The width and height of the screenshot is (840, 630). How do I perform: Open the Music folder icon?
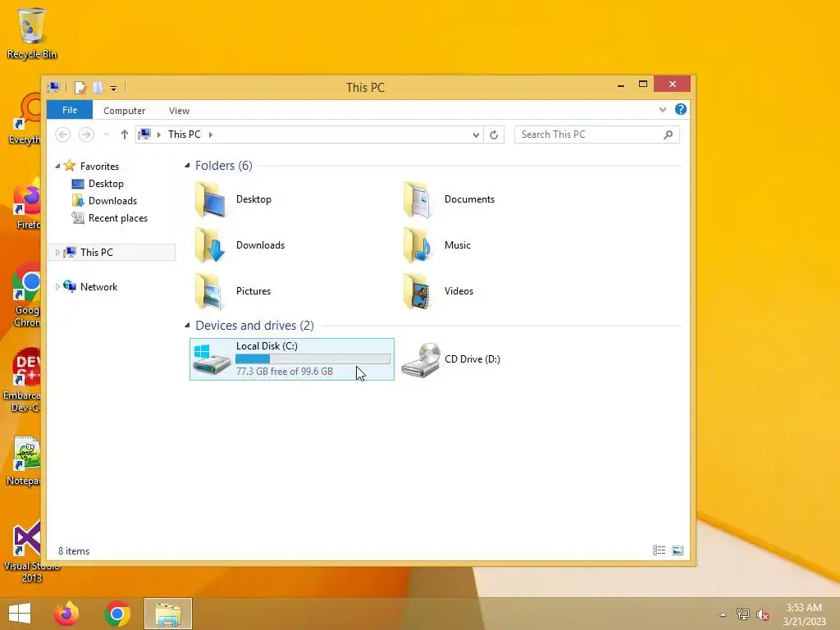tap(418, 245)
